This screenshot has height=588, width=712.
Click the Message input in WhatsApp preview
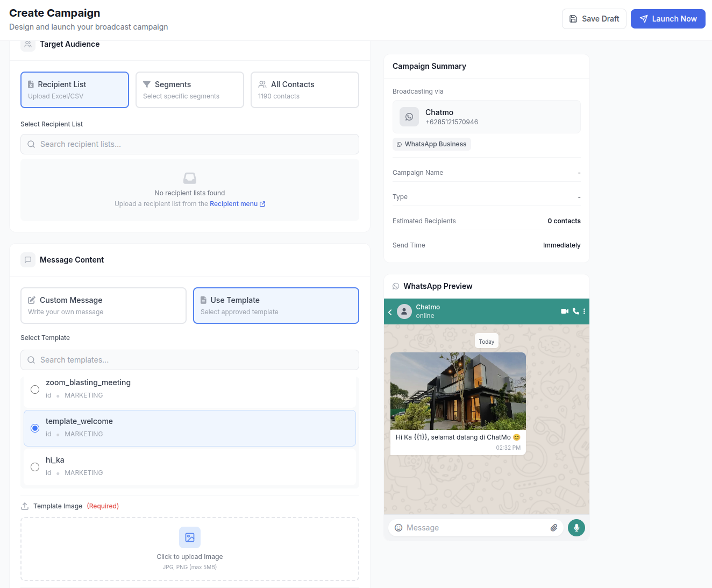pyautogui.click(x=476, y=528)
